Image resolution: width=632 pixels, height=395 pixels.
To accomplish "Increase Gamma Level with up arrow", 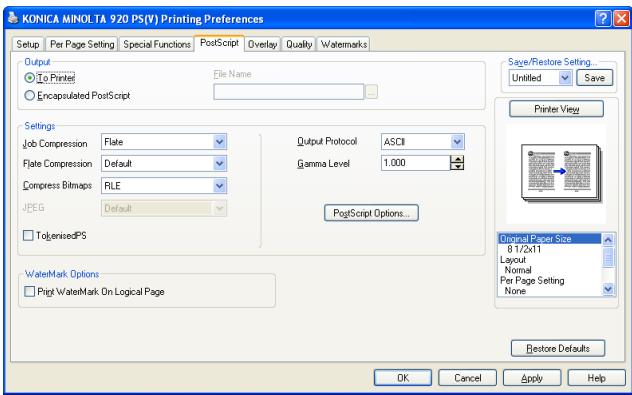I will pos(457,159).
